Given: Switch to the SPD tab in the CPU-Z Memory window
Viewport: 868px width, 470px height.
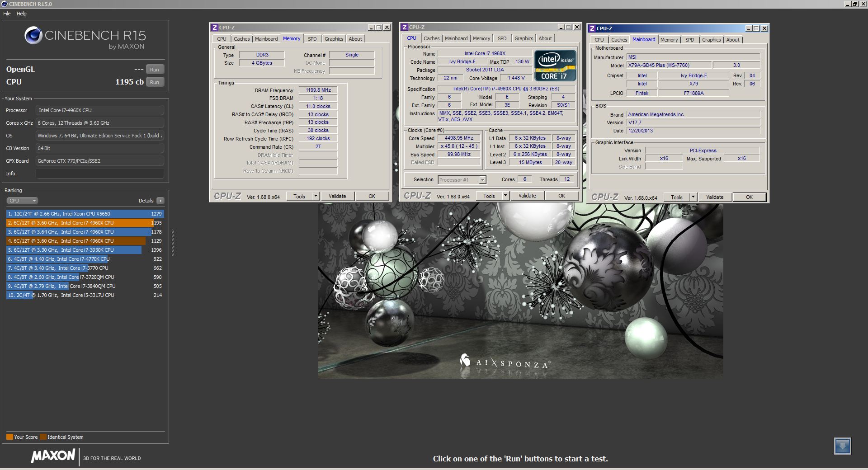Looking at the screenshot, I should (x=312, y=39).
